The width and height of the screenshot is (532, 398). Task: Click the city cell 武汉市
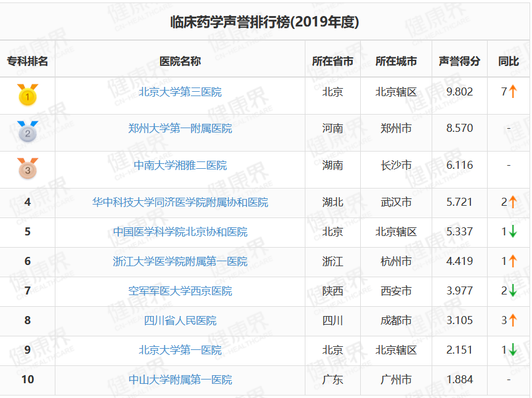(396, 203)
